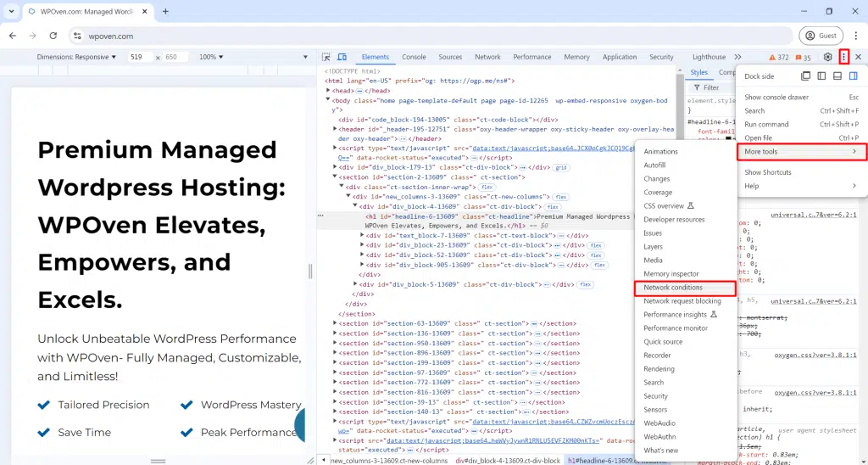Collapse the body element node
The height and width of the screenshot is (465, 868).
coord(328,100)
